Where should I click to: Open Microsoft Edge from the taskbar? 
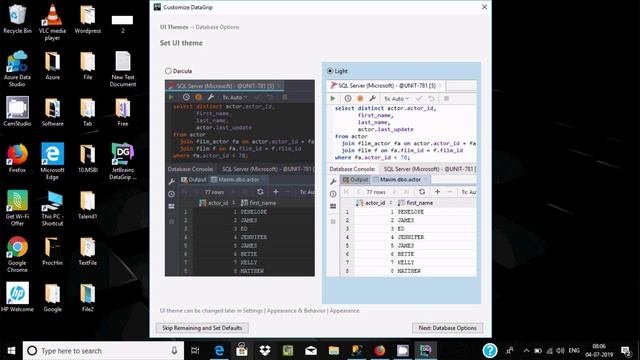pos(219,351)
